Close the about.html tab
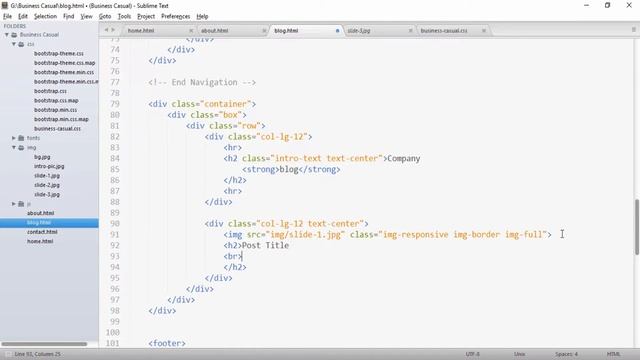 point(264,31)
